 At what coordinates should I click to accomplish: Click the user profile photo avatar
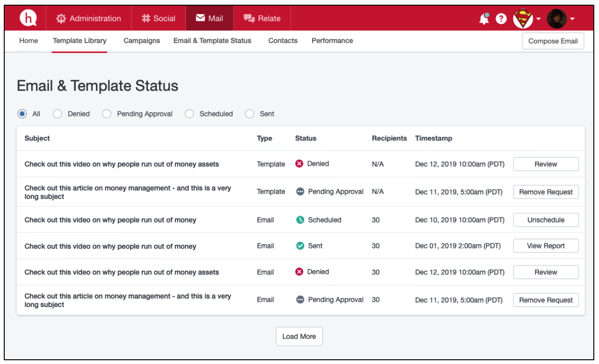pos(557,19)
